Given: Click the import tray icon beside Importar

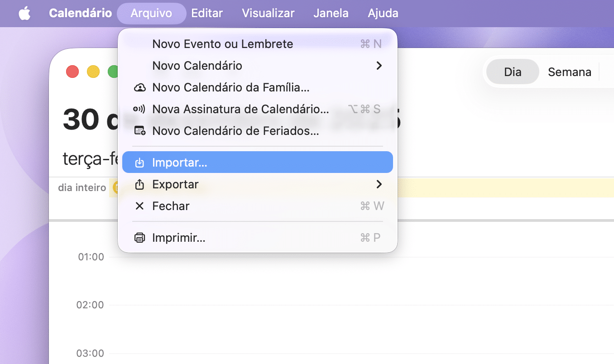Looking at the screenshot, I should click(x=140, y=163).
